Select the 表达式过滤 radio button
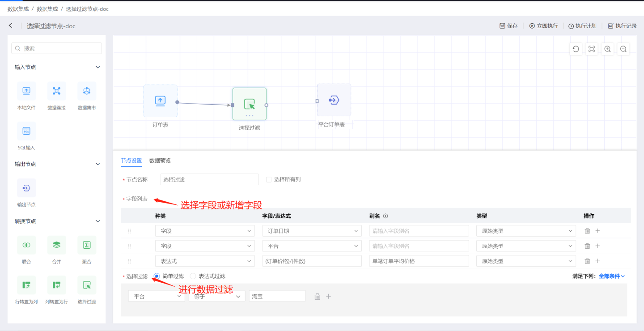 [x=193, y=276]
